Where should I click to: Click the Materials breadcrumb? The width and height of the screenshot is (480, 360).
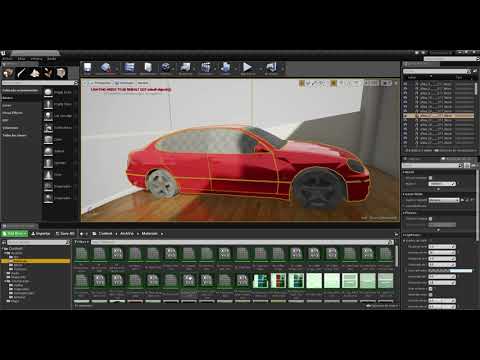(150, 234)
